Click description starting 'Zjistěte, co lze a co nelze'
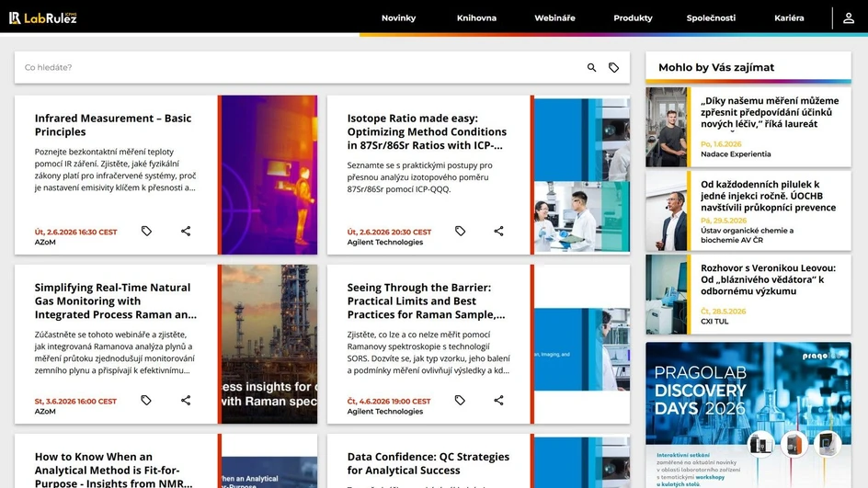This screenshot has height=488, width=868. pos(428,353)
